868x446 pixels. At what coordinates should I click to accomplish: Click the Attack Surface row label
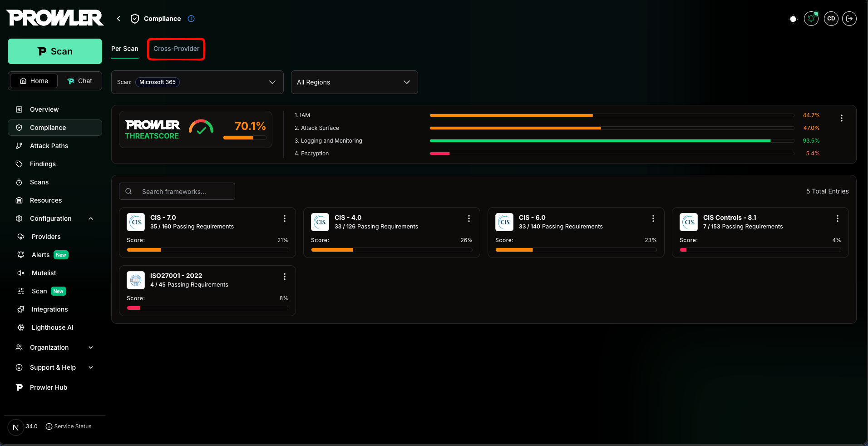317,128
